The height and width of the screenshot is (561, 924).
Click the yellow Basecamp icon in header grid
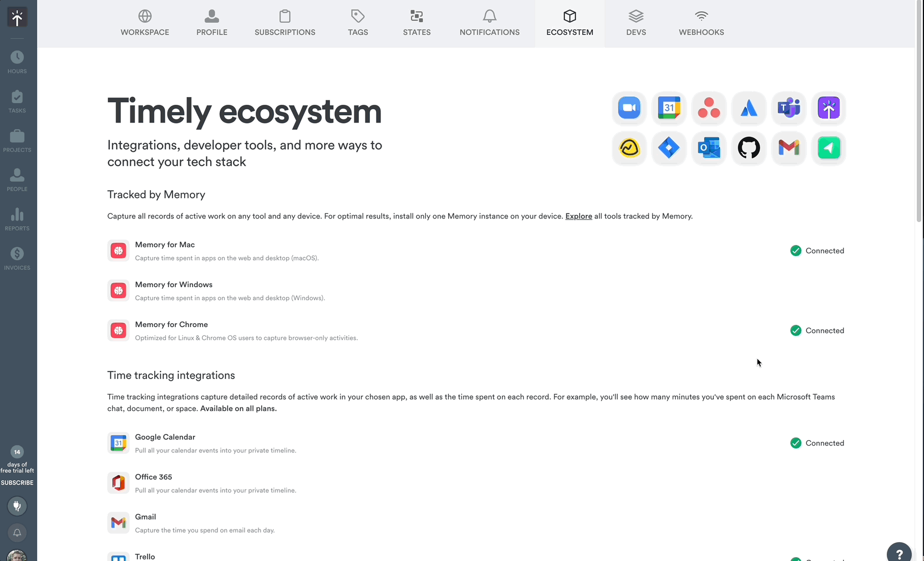[629, 148]
